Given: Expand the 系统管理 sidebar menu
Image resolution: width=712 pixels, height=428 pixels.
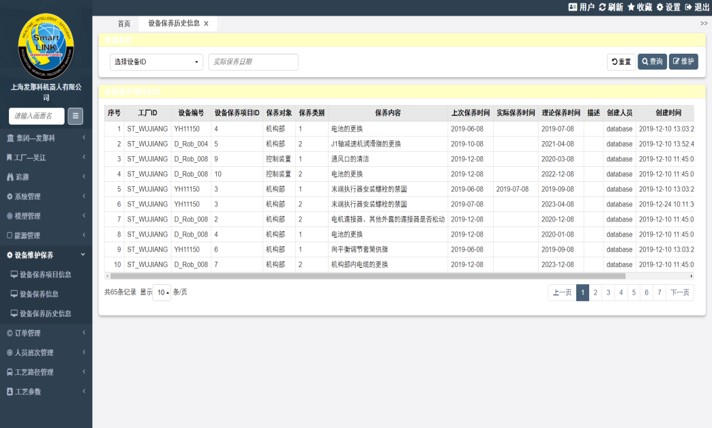Looking at the screenshot, I should click(46, 196).
